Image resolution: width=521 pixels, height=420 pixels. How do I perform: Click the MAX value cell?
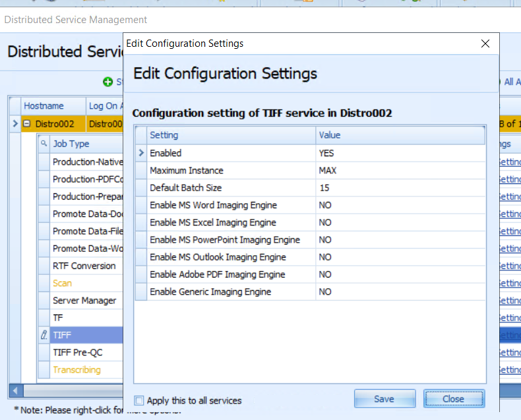pos(400,171)
